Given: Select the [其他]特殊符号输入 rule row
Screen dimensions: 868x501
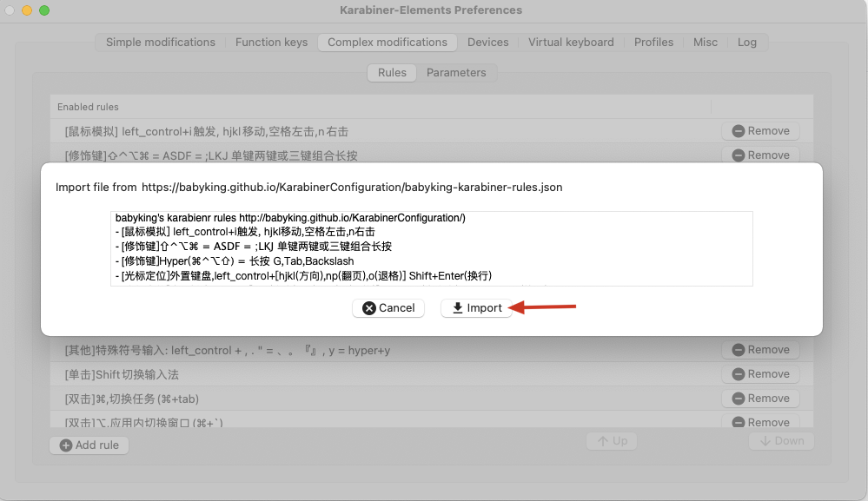Looking at the screenshot, I should pyautogui.click(x=432, y=350).
